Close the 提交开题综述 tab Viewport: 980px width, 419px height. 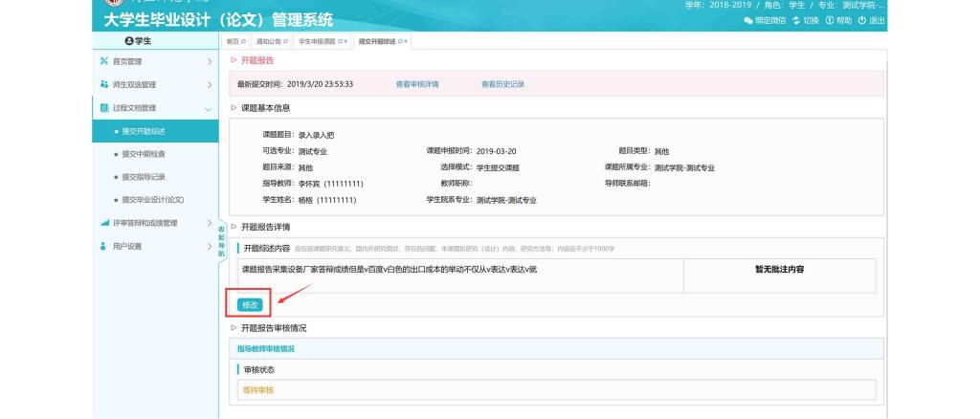(x=405, y=42)
